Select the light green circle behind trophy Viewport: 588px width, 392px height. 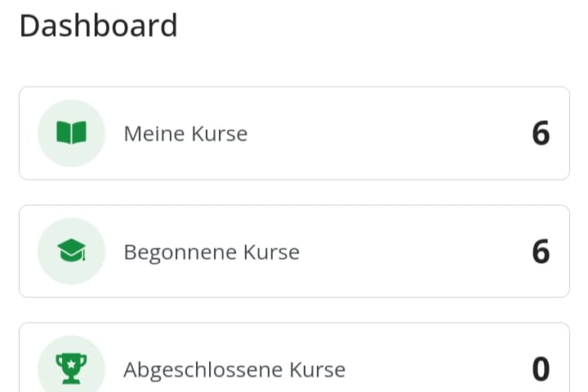71,364
